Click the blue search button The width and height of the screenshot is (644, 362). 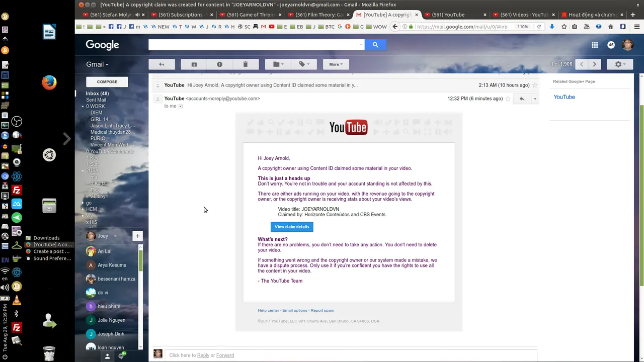375,45
